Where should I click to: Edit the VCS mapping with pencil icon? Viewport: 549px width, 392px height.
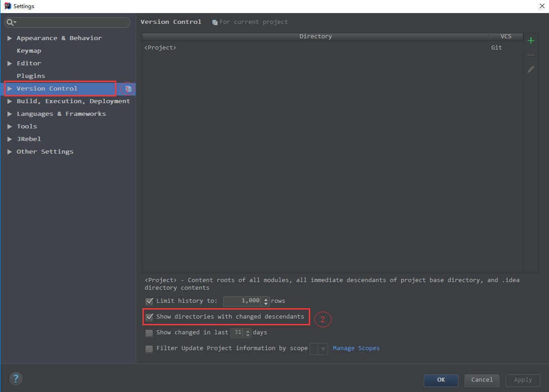coord(531,69)
